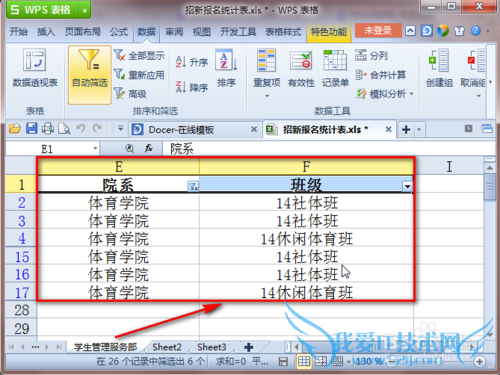Expand the WPS 表格 menu dropdown arrow
500x375 pixels.
point(85,10)
